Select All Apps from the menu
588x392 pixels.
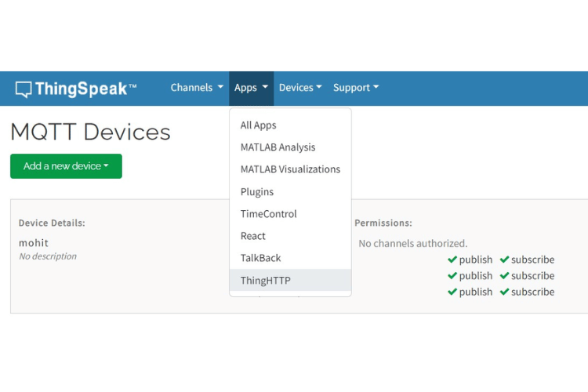290,125
